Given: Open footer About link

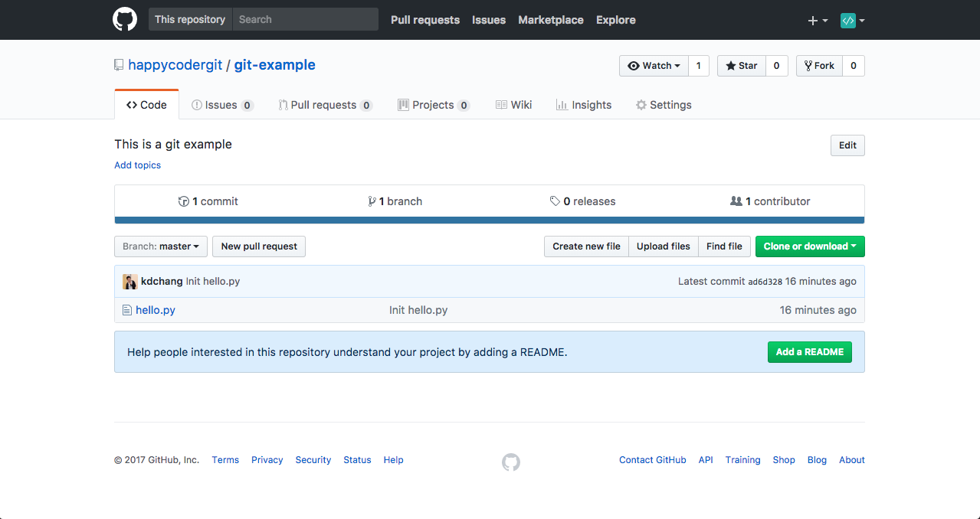Looking at the screenshot, I should (852, 460).
